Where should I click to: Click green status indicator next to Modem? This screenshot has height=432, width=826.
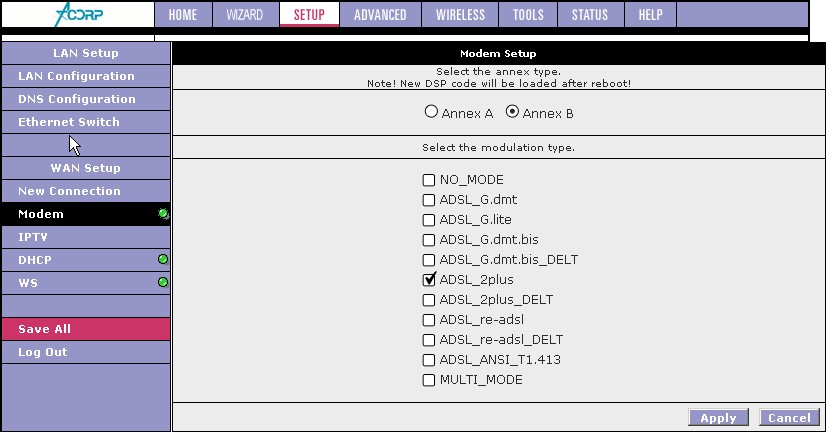tap(163, 213)
